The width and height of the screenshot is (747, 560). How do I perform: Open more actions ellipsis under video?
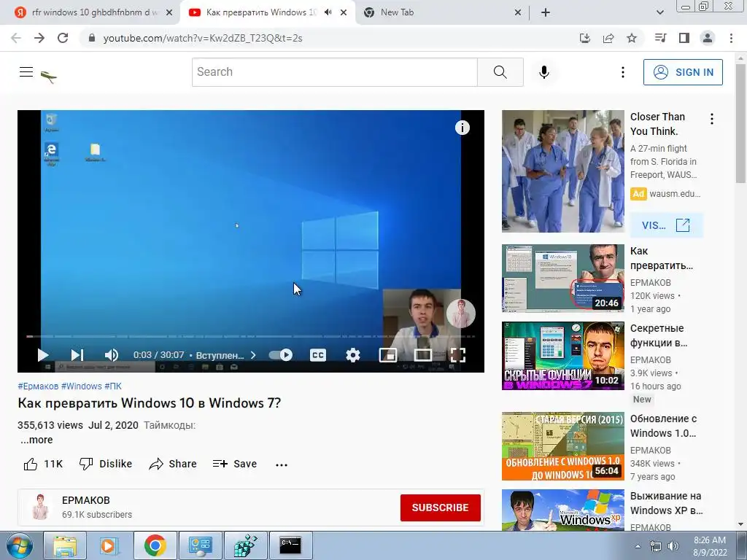[x=282, y=464]
